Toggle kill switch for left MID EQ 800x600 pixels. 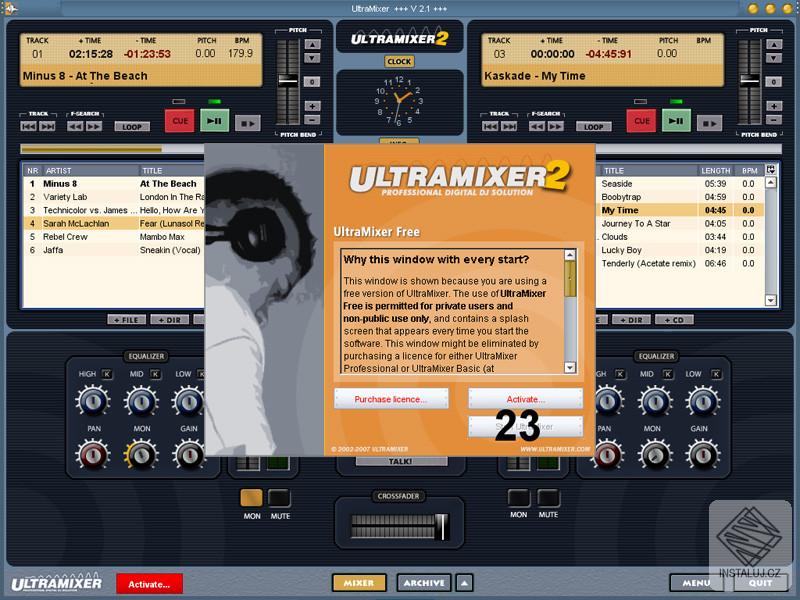pyautogui.click(x=155, y=374)
